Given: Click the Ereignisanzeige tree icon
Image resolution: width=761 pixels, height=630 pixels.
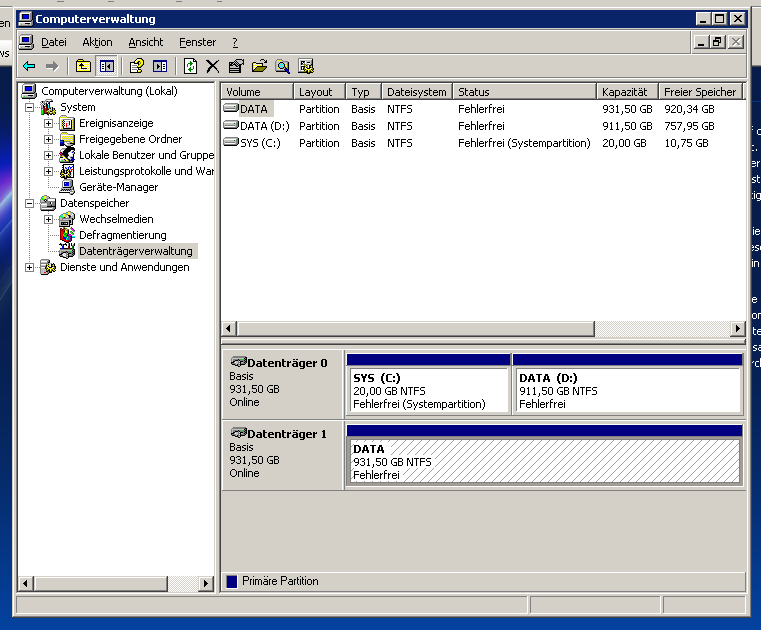Looking at the screenshot, I should point(67,123).
